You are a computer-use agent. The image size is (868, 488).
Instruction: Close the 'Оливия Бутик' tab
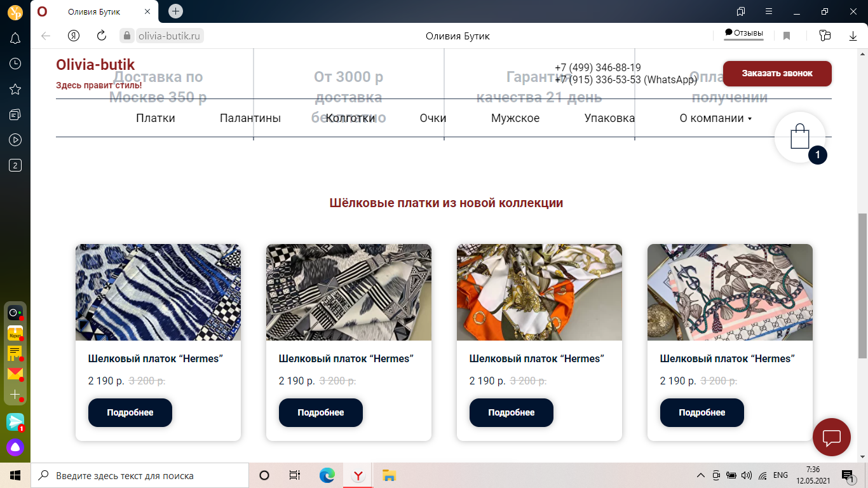click(147, 11)
